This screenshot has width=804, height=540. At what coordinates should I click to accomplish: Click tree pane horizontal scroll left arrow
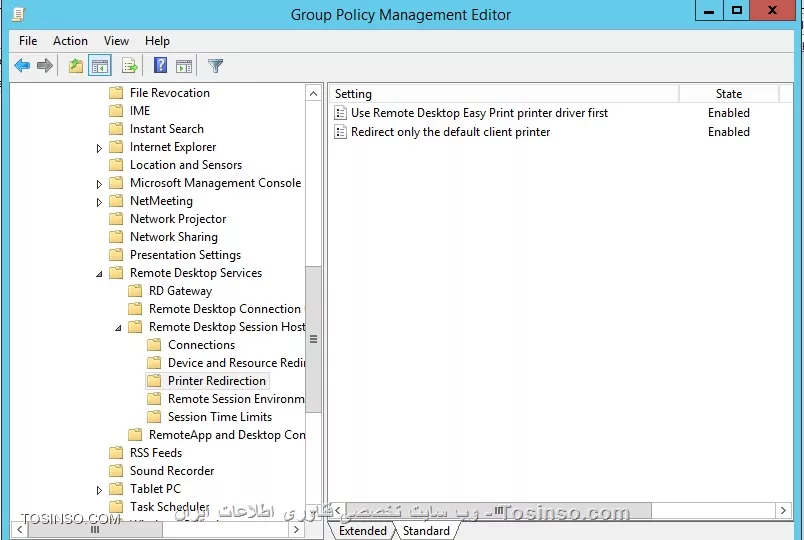click(19, 529)
